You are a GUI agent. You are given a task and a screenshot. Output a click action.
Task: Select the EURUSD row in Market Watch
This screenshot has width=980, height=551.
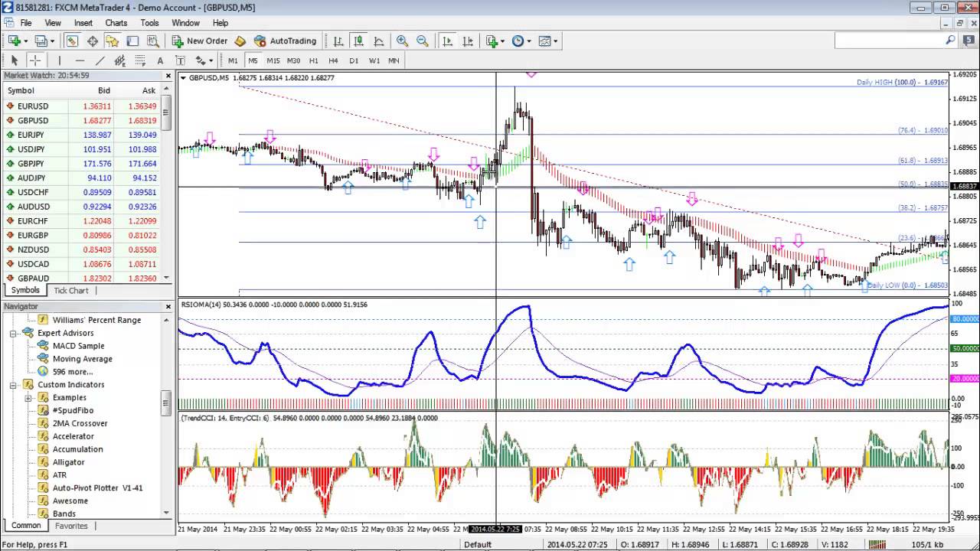coord(82,106)
